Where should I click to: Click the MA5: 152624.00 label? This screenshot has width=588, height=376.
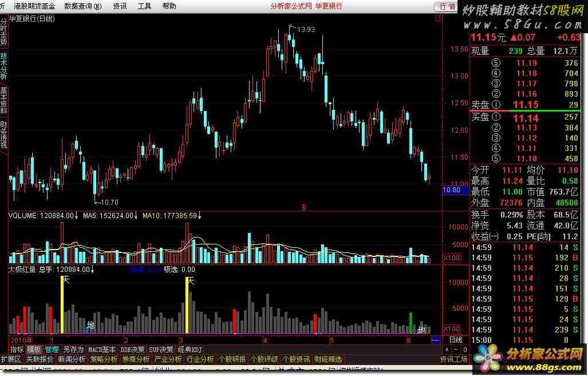(111, 216)
